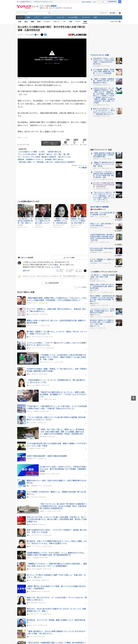Select トップ tab in main navigation

click(20, 17)
